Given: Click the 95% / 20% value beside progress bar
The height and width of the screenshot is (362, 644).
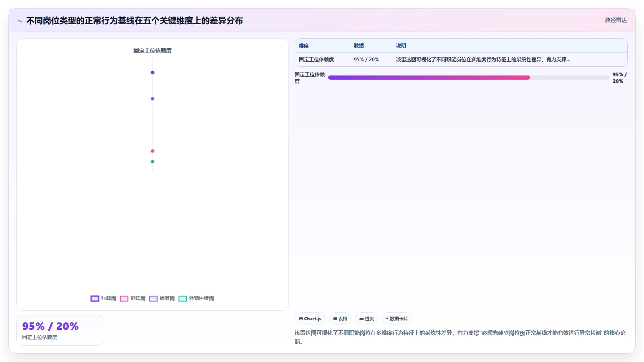Looking at the screenshot, I should pyautogui.click(x=620, y=78).
